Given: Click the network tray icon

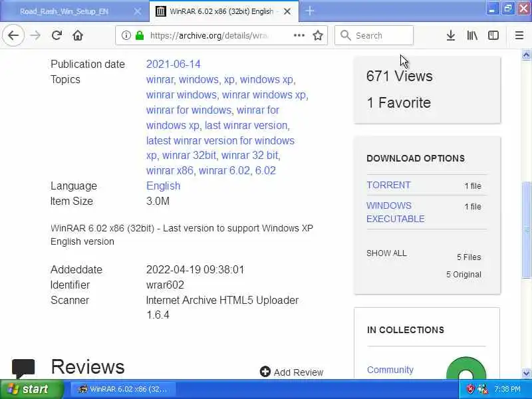Looking at the screenshot, I should (483, 389).
